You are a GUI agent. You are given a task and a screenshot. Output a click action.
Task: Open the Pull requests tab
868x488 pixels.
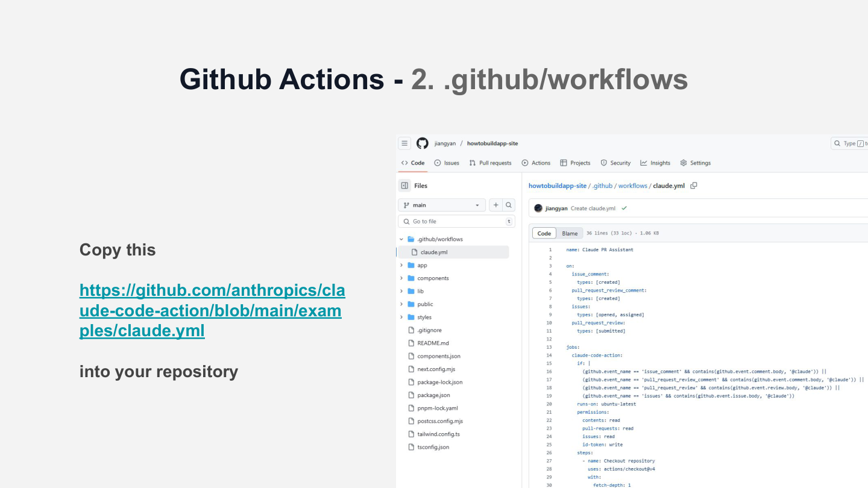point(490,163)
